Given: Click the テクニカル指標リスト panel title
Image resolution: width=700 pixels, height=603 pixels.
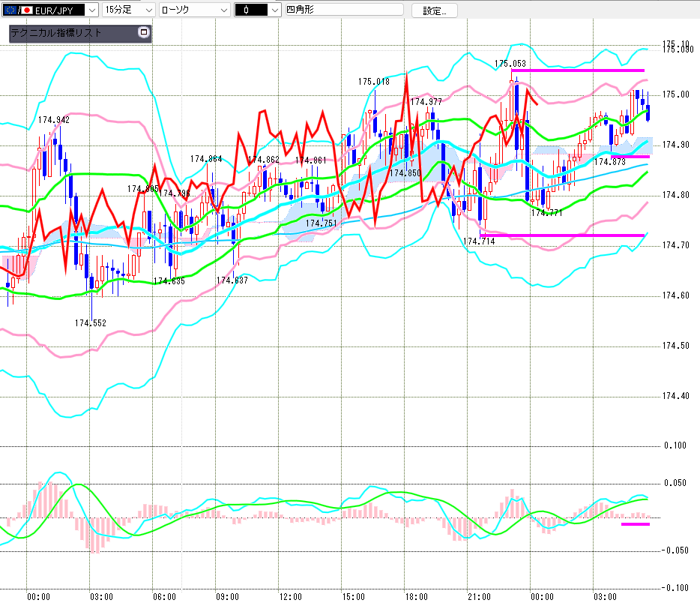Looking at the screenshot, I should 57,33.
